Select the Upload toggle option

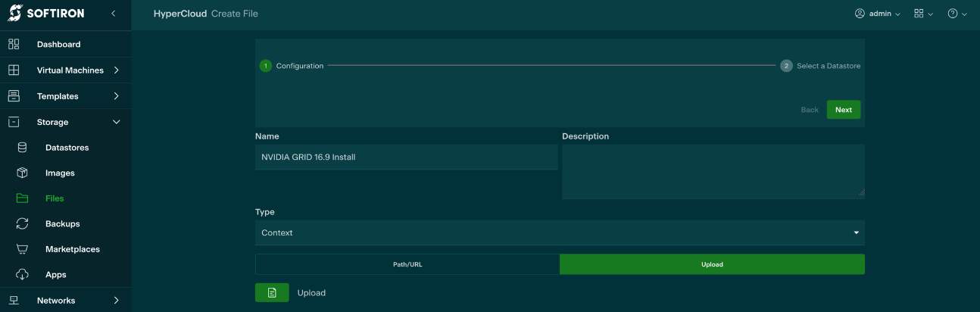pyautogui.click(x=712, y=264)
